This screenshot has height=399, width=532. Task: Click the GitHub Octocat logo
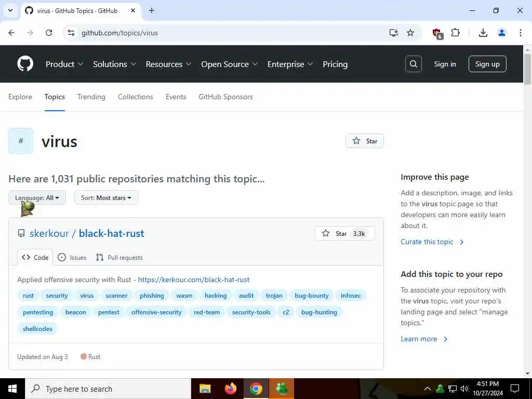pos(25,64)
